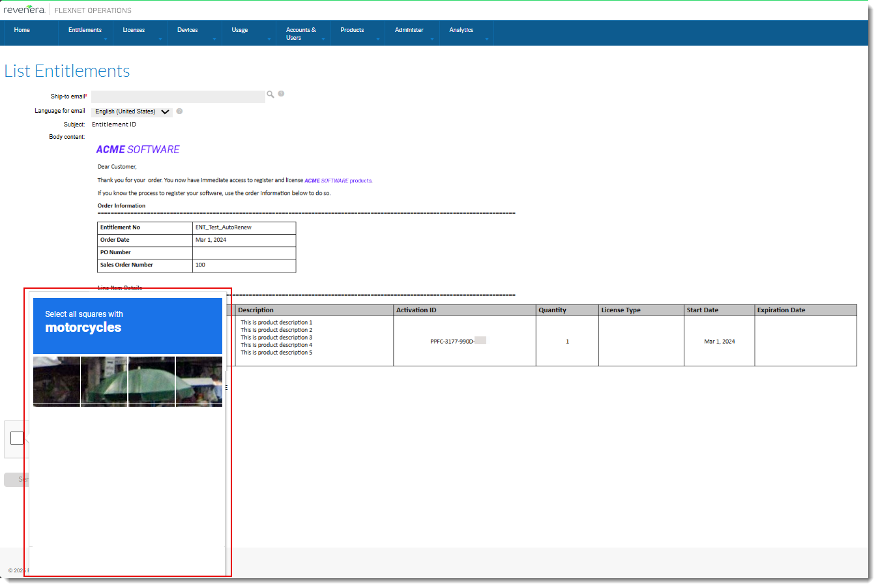Image resolution: width=878 pixels, height=588 pixels.
Task: Click the ACME SOFTWARE logo in email body
Action: (x=138, y=150)
